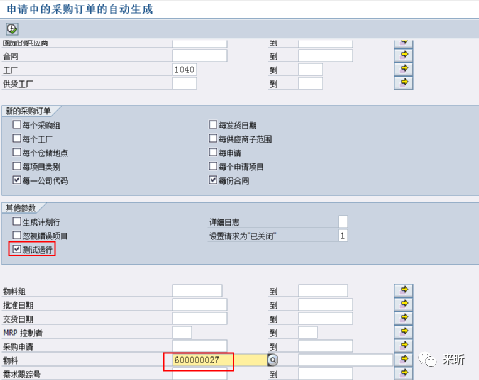Click the 采购申请 to-value input field

click(x=325, y=346)
